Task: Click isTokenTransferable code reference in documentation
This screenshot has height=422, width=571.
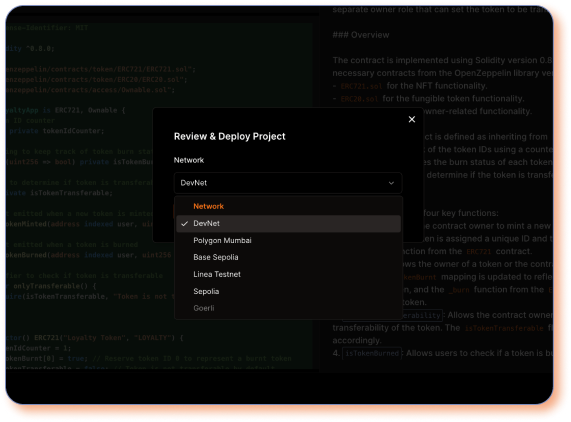Action: [504, 328]
